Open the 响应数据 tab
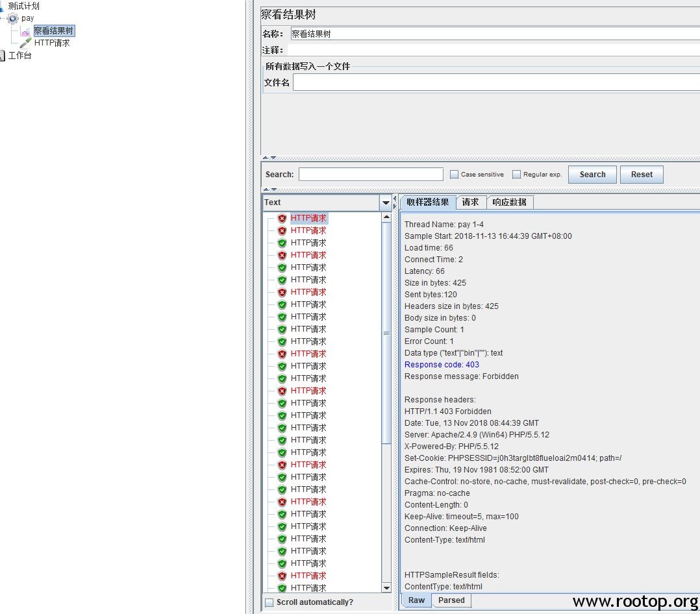Screen dimensions: 700x614 point(509,203)
